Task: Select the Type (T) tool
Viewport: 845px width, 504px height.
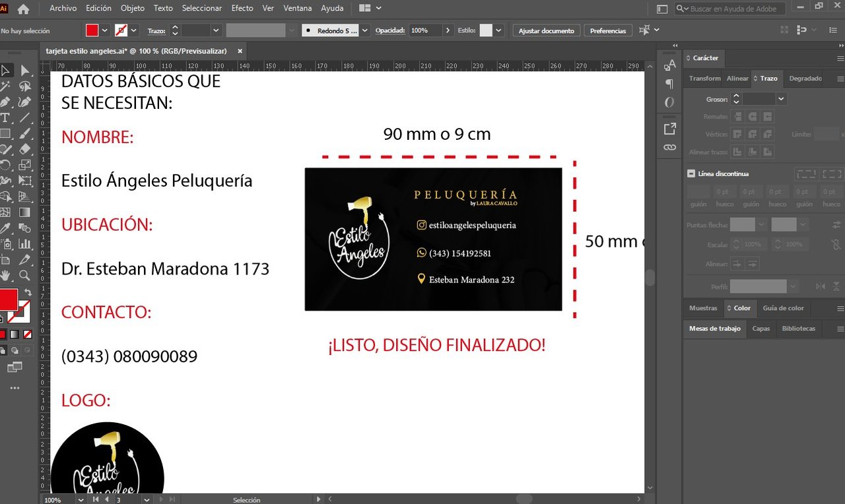Action: pos(5,118)
